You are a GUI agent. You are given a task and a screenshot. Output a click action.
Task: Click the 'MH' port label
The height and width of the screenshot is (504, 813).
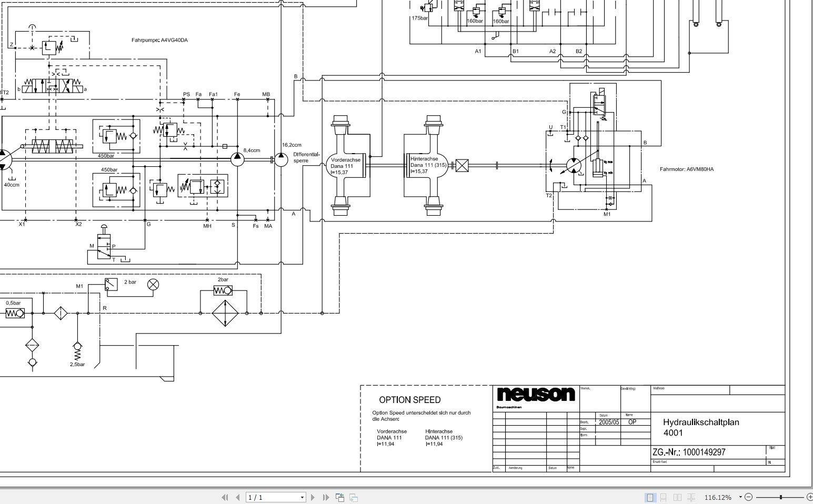(207, 226)
